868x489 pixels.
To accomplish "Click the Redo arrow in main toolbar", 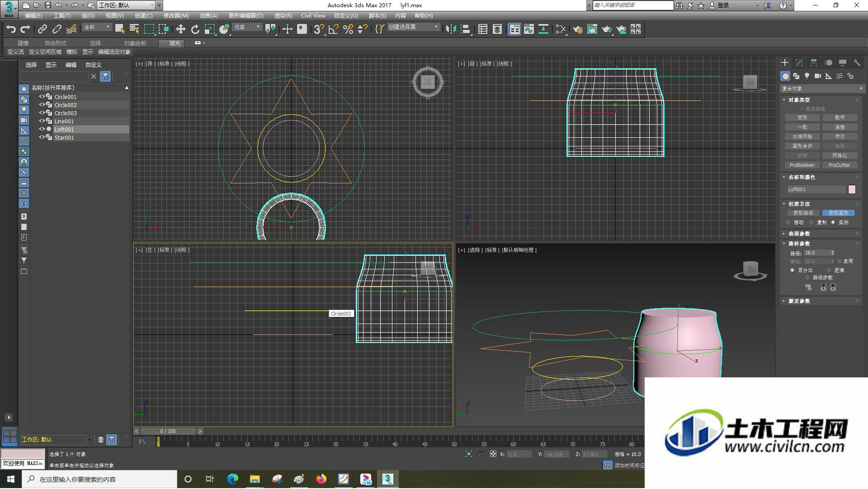I will 25,29.
